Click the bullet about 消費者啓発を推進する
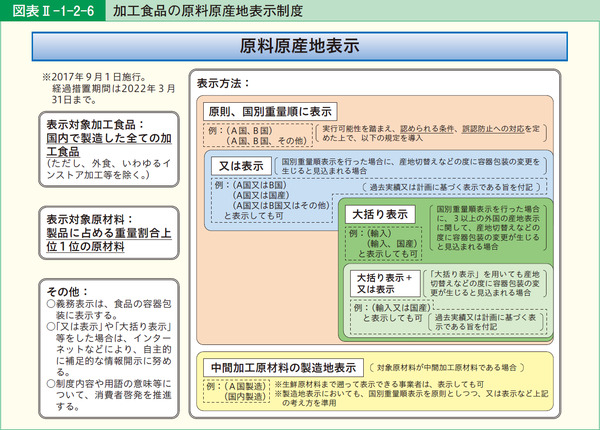This screenshot has width=600, height=430. (x=109, y=395)
